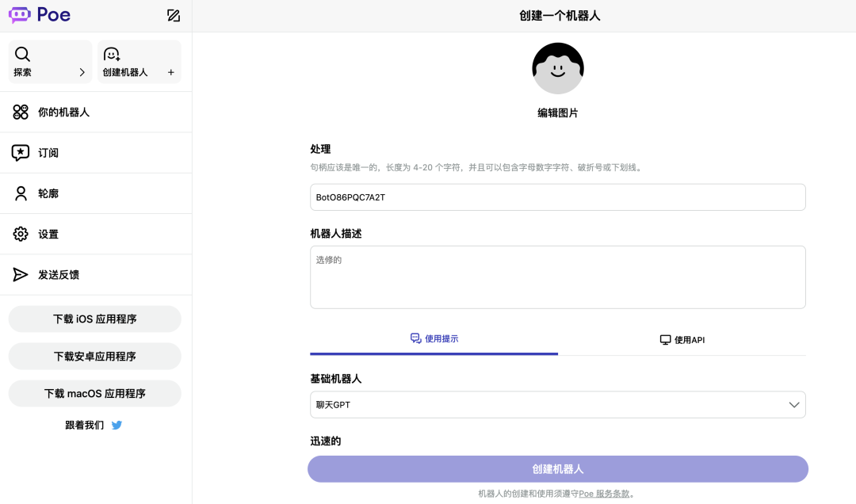The image size is (856, 504).
Task: Click the 你的机器人 grid icon
Action: (21, 112)
